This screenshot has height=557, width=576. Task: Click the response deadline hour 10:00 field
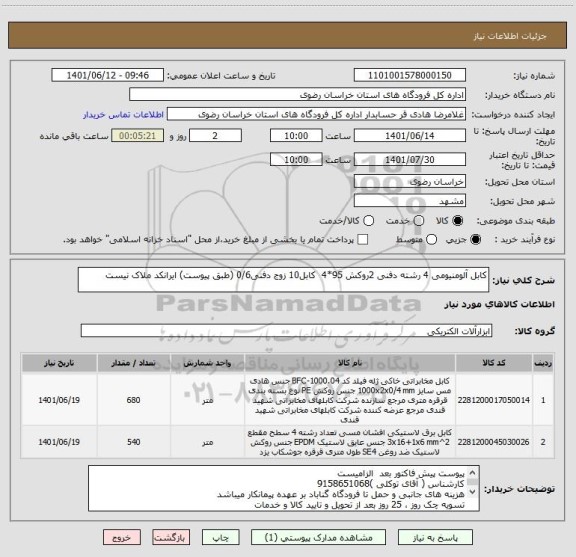(296, 136)
